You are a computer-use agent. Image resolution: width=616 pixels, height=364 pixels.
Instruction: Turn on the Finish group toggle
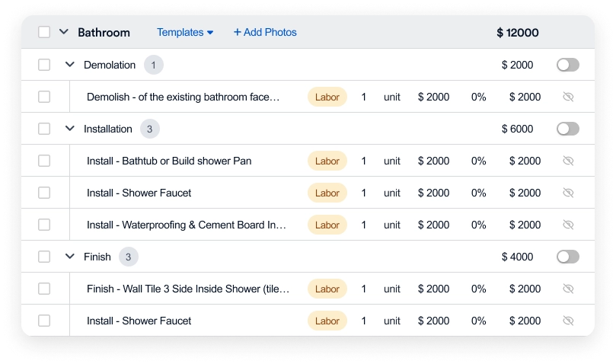(567, 257)
